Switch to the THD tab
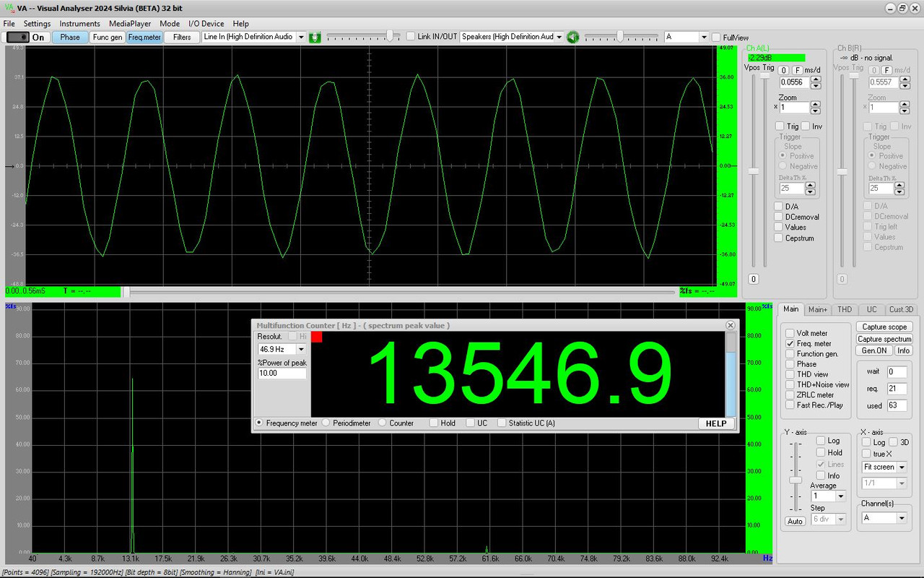This screenshot has width=924, height=578. (x=845, y=309)
